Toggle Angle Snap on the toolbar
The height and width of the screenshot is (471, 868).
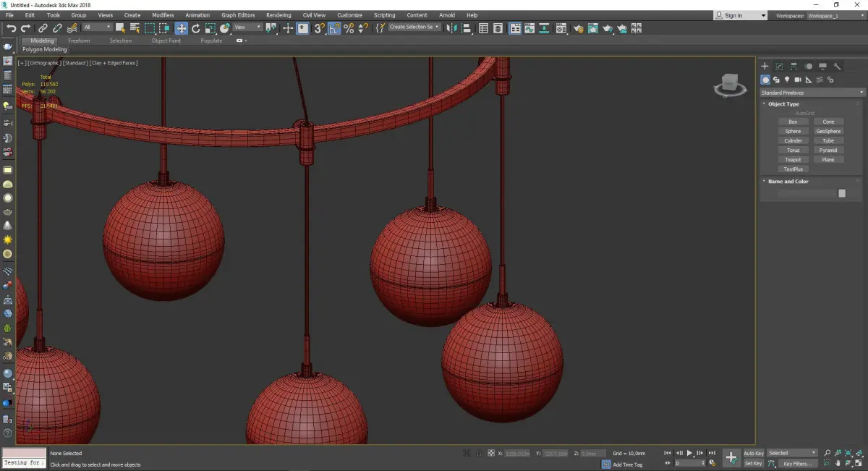pyautogui.click(x=334, y=28)
